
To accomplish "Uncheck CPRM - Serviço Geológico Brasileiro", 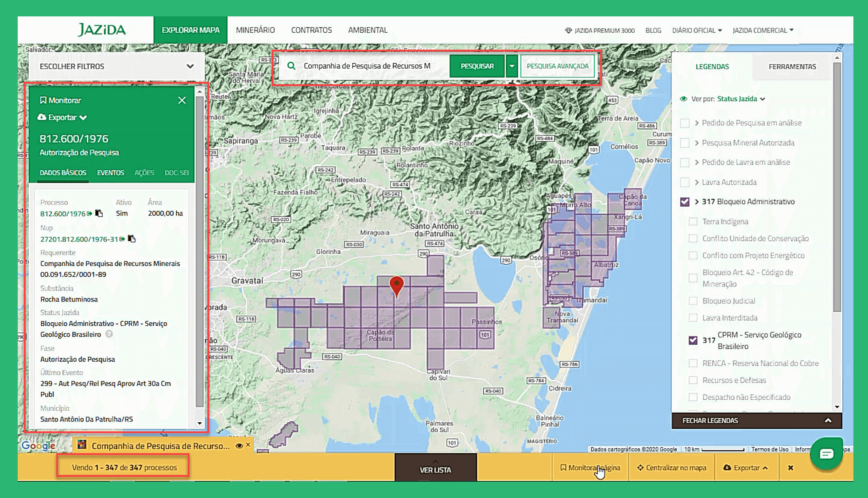I will coord(694,340).
